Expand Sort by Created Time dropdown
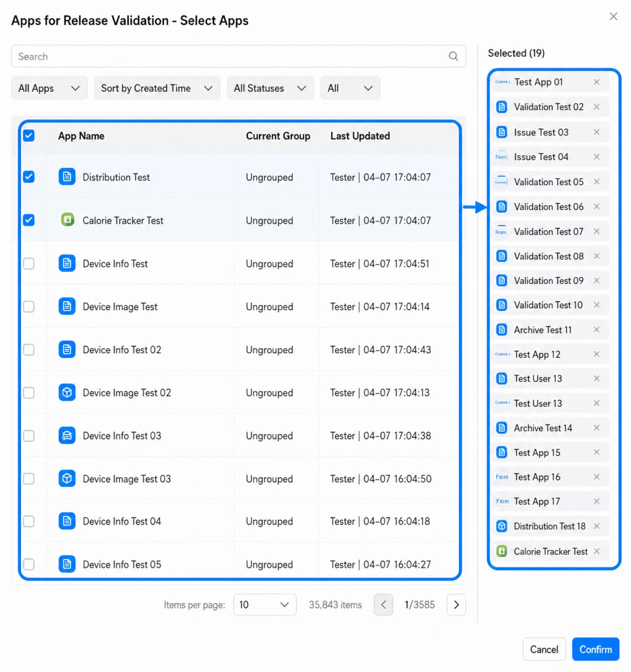631x672 pixels. (x=157, y=88)
